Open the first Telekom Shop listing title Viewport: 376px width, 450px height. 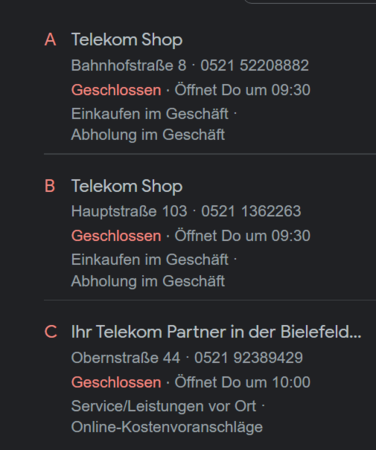(127, 40)
